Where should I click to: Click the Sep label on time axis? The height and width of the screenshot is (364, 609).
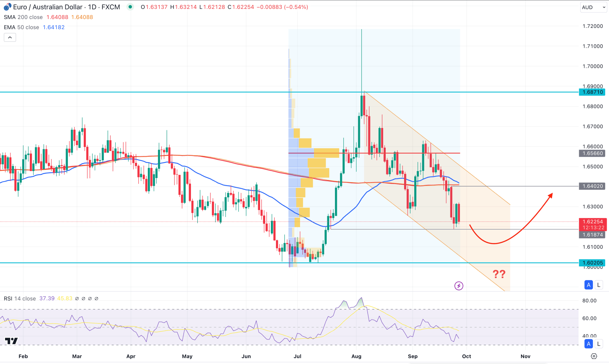(x=413, y=356)
